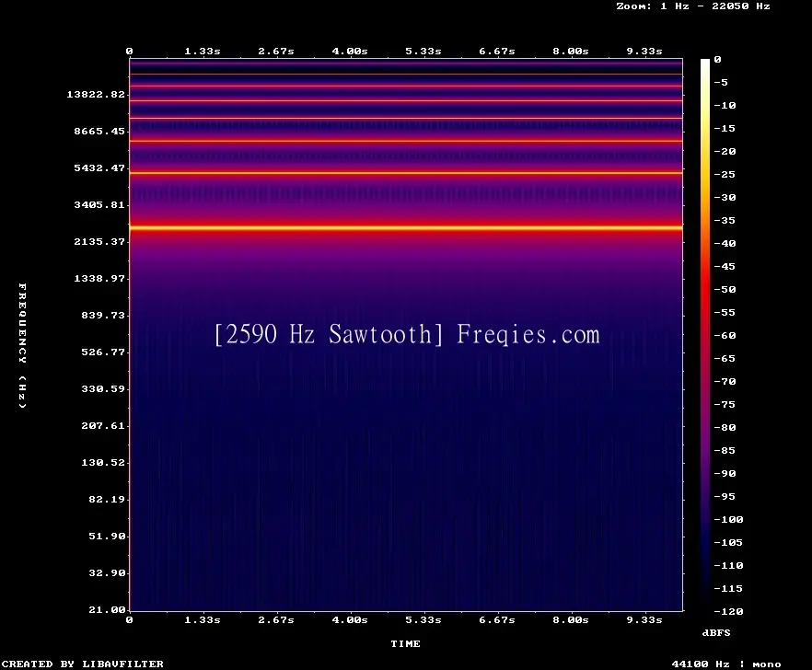Click the -30 value on dBFS scale
Screen dimensions: 812x670
click(x=725, y=197)
